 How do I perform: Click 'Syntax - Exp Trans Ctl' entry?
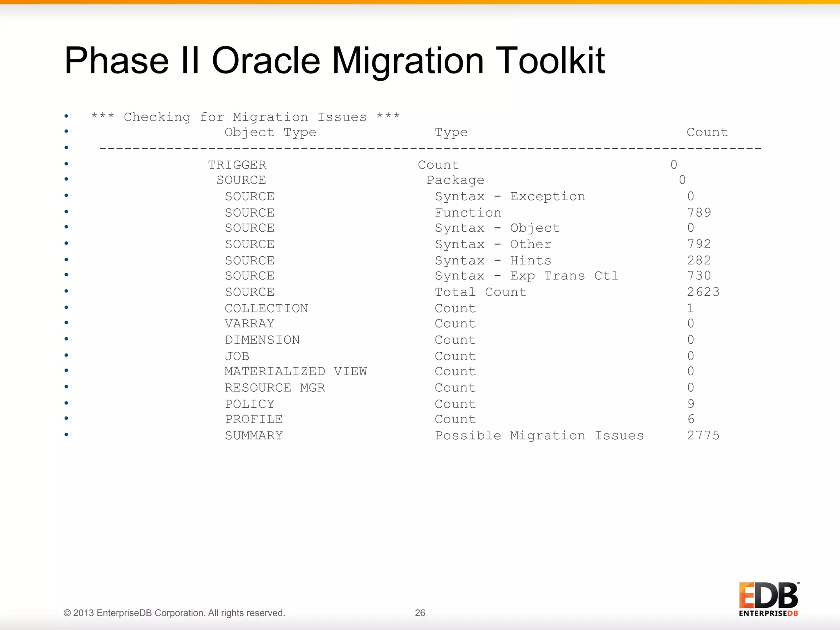(x=526, y=276)
